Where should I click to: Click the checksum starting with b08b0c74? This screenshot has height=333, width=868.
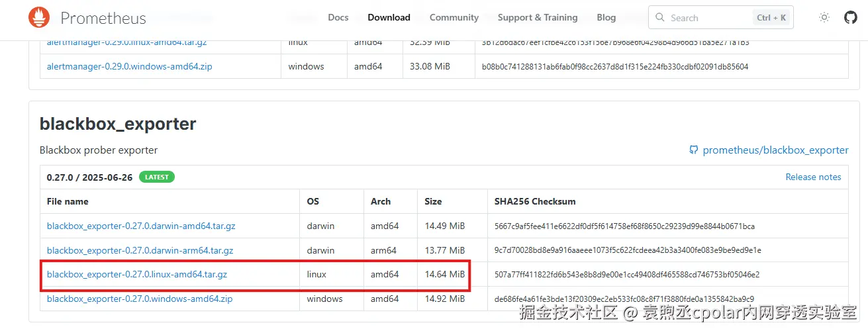615,67
